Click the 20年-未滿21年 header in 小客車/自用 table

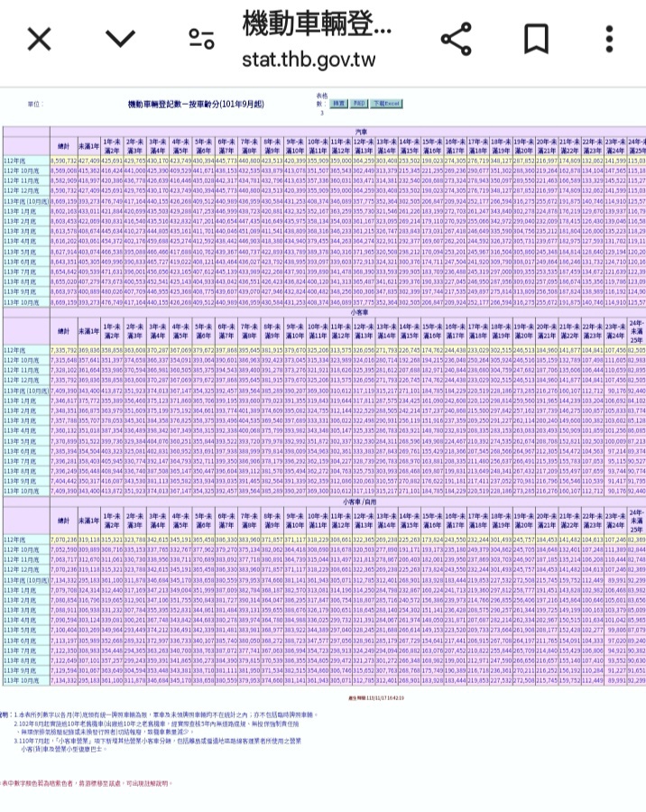546,521
